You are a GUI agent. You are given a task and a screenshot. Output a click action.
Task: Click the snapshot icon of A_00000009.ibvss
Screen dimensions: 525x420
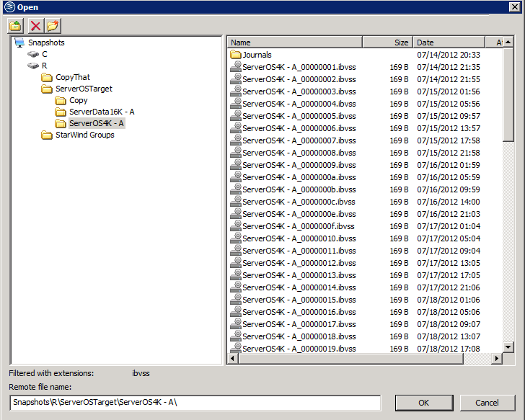236,164
